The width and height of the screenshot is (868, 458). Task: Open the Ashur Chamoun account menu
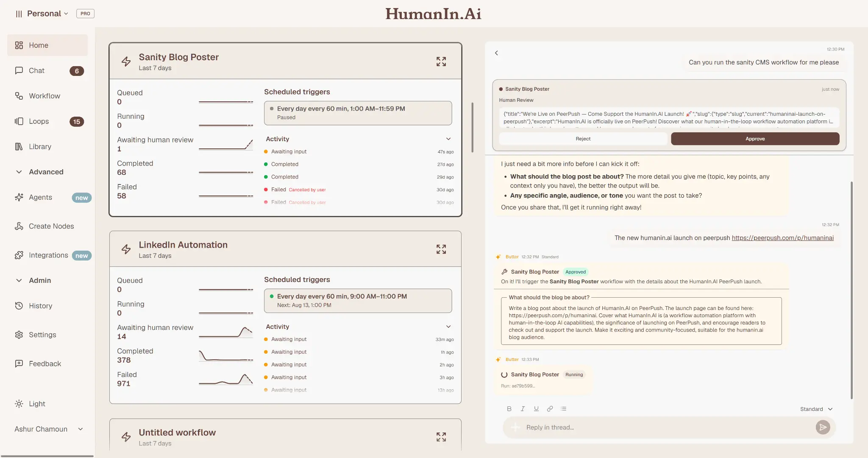(49, 429)
